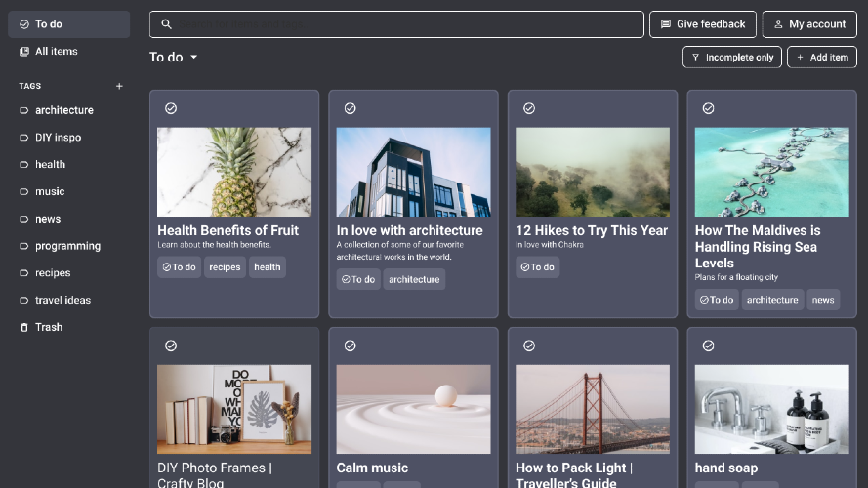This screenshot has height=488, width=868.
Task: Click the plus icon in Add item
Action: (x=800, y=57)
